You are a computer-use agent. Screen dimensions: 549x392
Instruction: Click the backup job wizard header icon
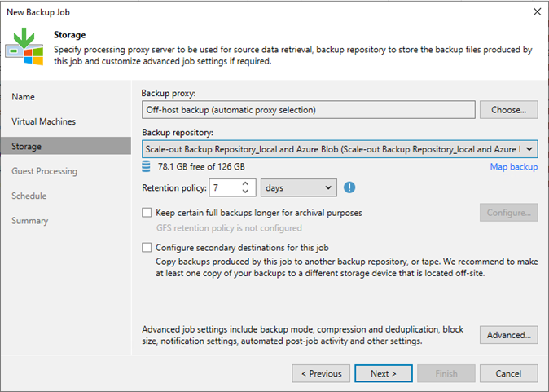tap(24, 46)
